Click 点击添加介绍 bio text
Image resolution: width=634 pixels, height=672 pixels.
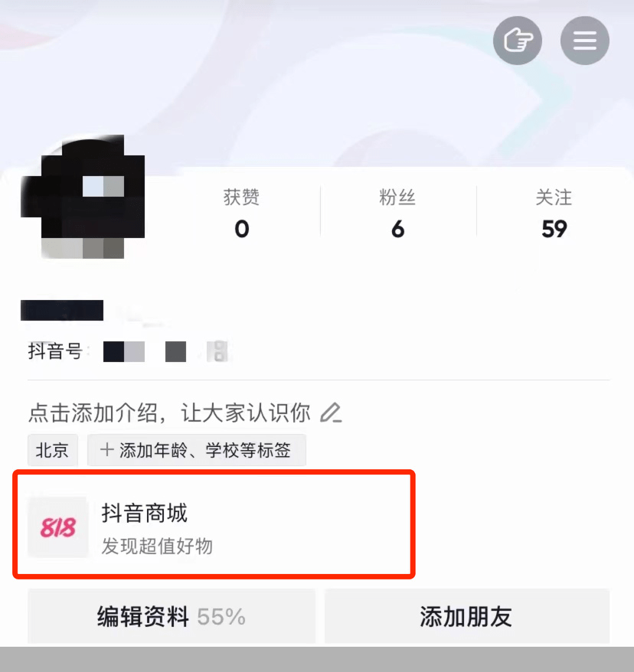pyautogui.click(x=169, y=413)
